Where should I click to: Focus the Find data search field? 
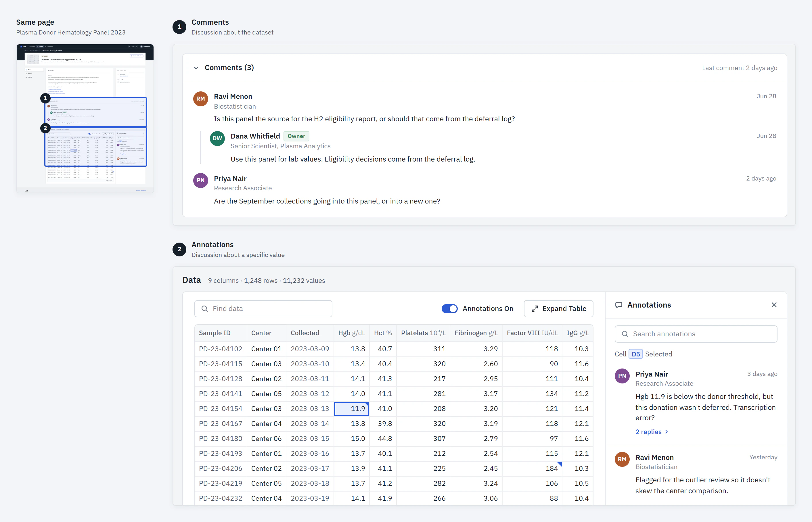263,308
